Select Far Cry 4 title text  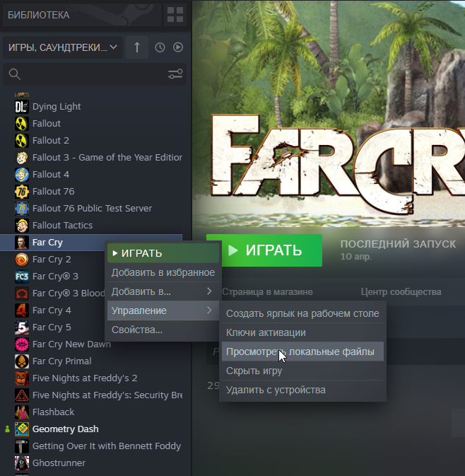pyautogui.click(x=52, y=310)
